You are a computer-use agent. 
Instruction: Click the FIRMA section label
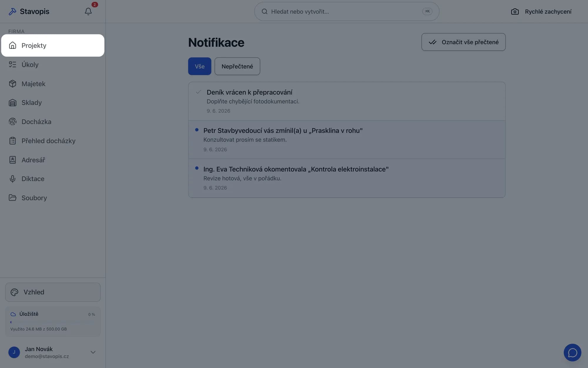16,31
